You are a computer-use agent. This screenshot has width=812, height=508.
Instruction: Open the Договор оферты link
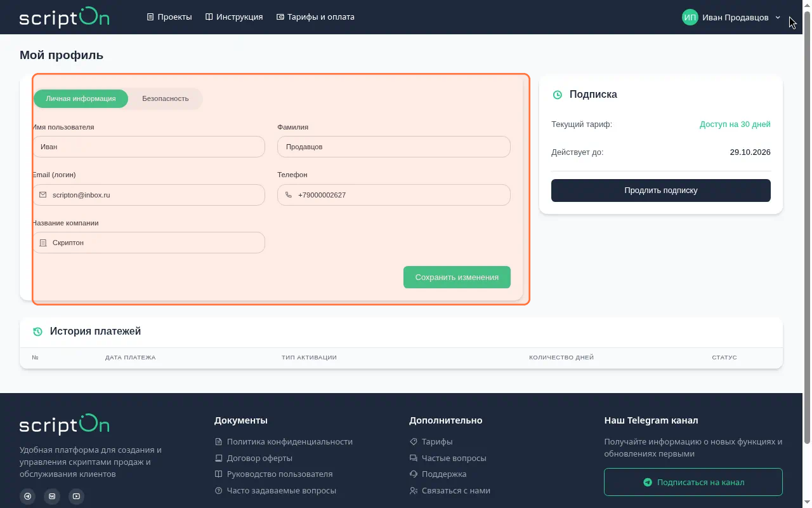coord(254,458)
